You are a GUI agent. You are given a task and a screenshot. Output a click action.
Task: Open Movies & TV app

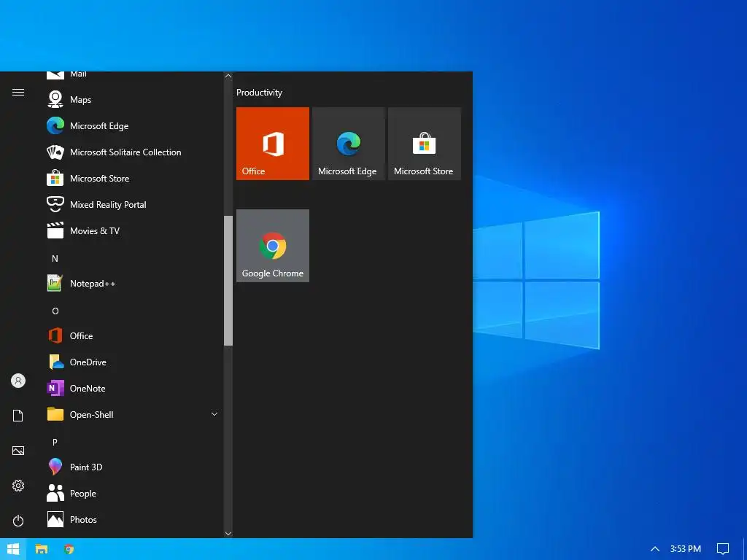tap(133, 231)
